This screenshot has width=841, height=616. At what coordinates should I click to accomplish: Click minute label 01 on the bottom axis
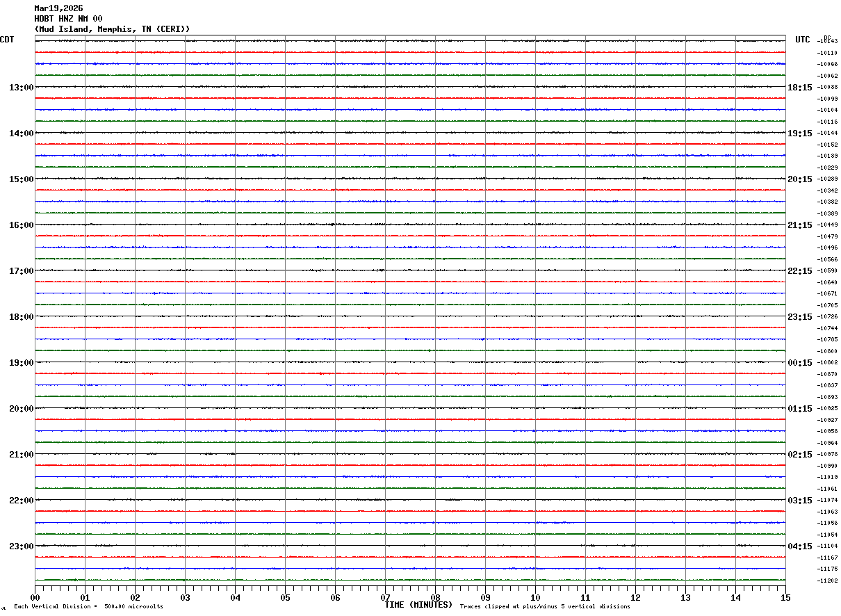[85, 597]
